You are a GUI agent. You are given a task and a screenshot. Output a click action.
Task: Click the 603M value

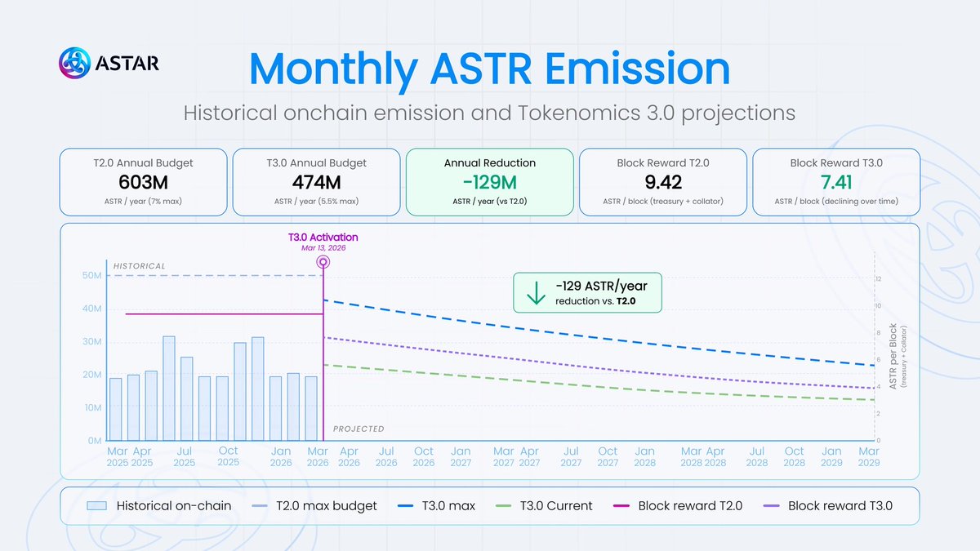(144, 181)
